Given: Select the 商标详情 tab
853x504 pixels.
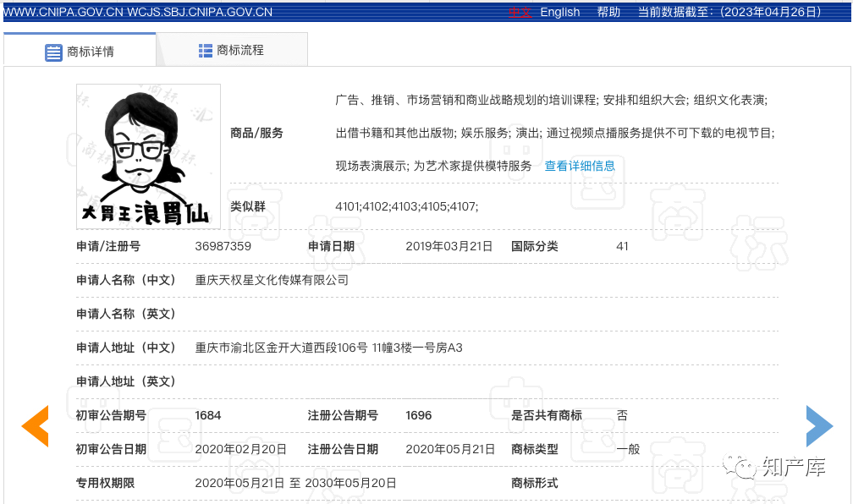Looking at the screenshot, I should [x=89, y=49].
